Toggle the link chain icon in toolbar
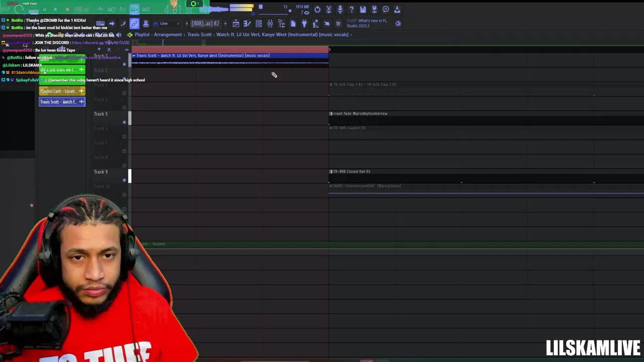The image size is (644, 362). [134, 23]
